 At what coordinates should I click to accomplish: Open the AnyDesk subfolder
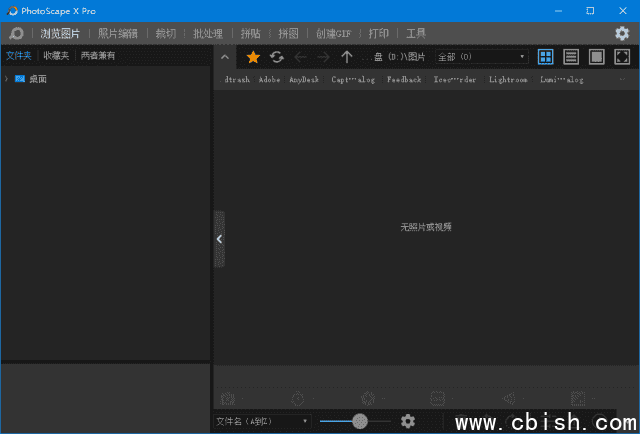[304, 80]
